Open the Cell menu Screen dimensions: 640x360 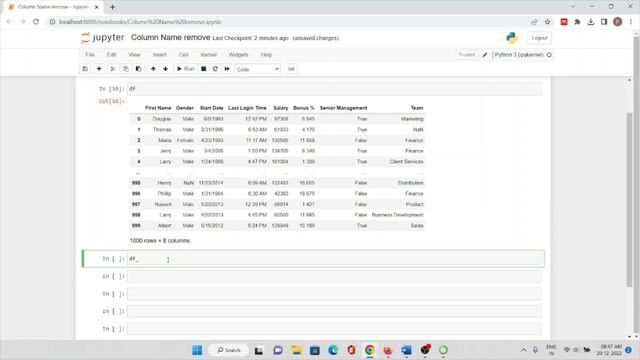pos(183,55)
